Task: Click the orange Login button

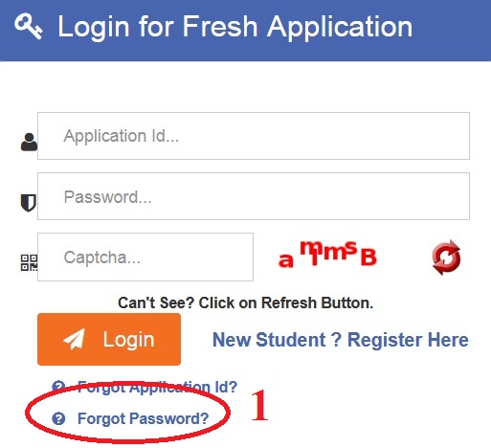Action: pos(109,339)
